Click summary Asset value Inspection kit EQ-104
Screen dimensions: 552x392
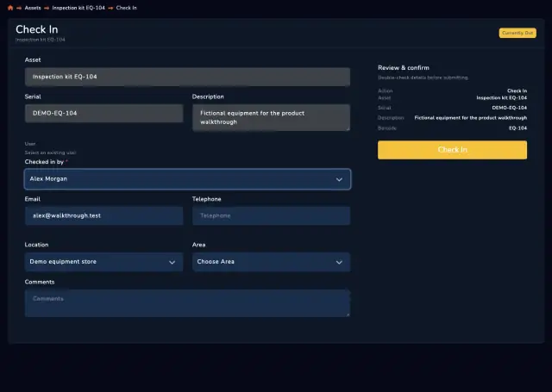coord(502,97)
